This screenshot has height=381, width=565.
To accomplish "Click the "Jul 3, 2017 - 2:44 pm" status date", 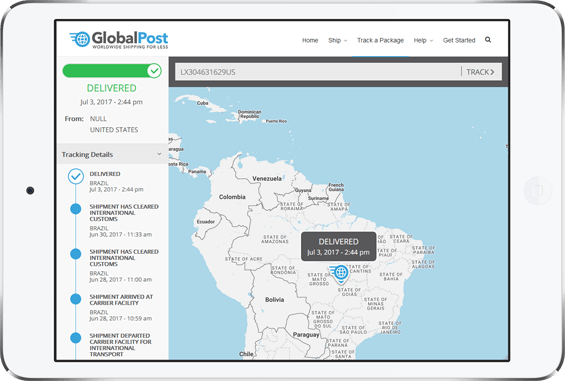I will 111,102.
